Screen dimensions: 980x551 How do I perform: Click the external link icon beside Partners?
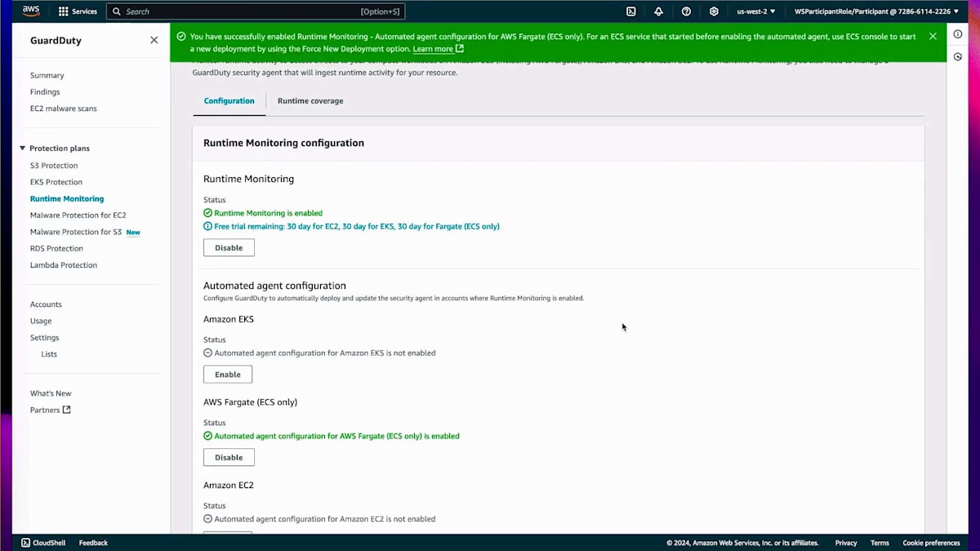(67, 410)
